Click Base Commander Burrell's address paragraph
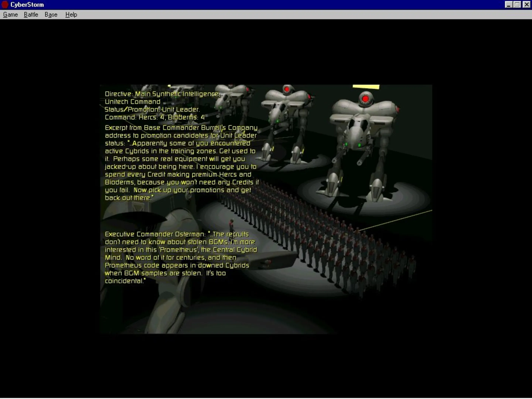The image size is (532, 399). (180, 163)
